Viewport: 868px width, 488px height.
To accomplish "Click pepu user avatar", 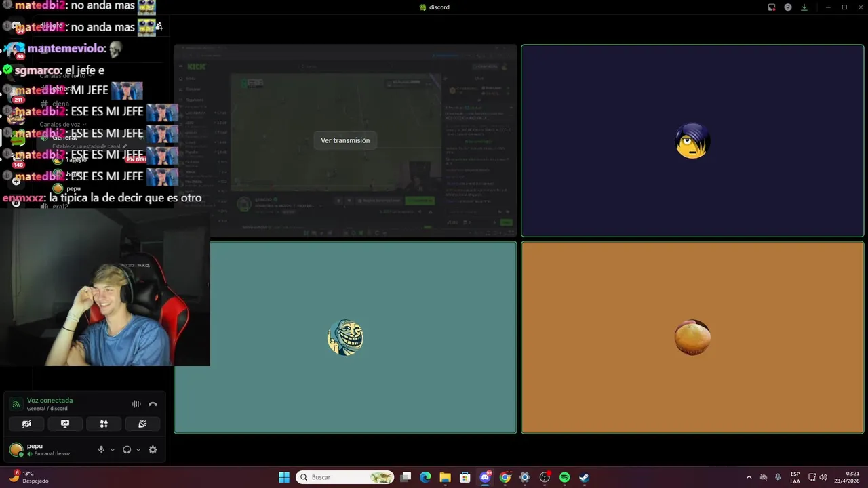I will pos(16,449).
